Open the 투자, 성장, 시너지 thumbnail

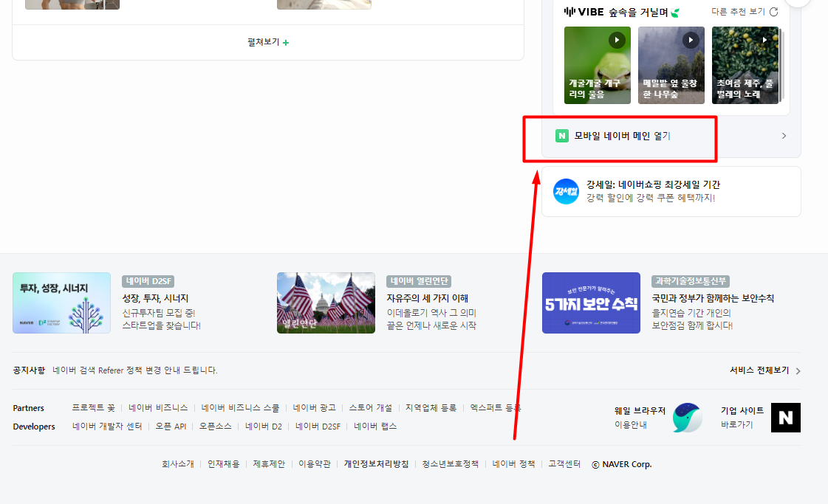tap(62, 303)
